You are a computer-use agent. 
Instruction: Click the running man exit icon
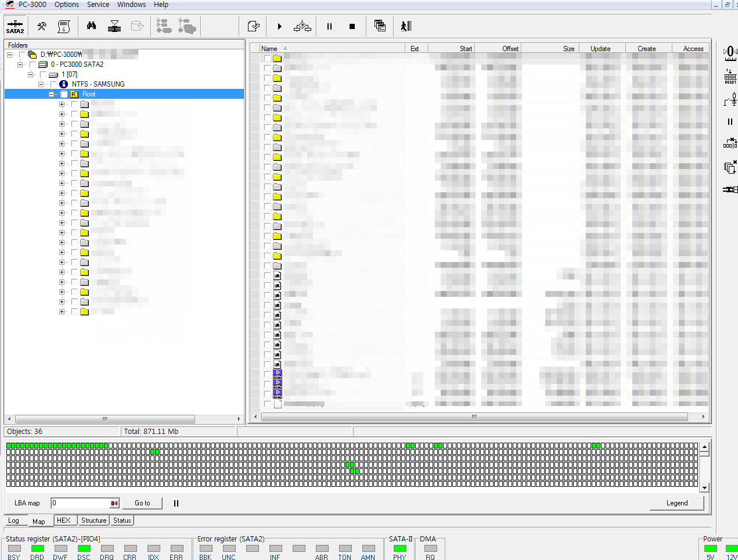click(406, 26)
